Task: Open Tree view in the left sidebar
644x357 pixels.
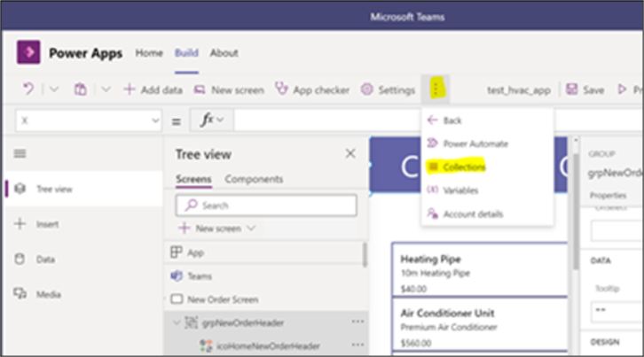Action: pos(84,189)
